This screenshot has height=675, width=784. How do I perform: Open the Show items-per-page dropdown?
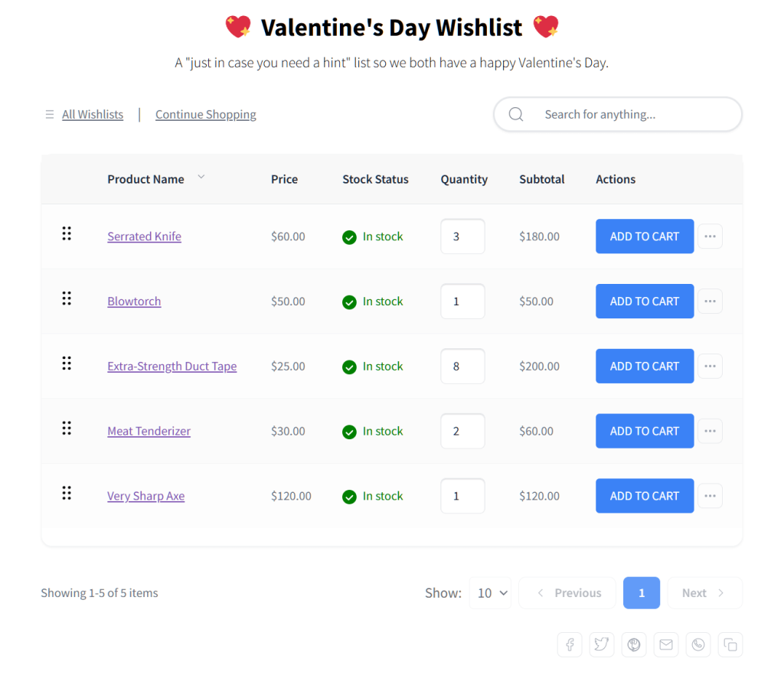click(490, 593)
